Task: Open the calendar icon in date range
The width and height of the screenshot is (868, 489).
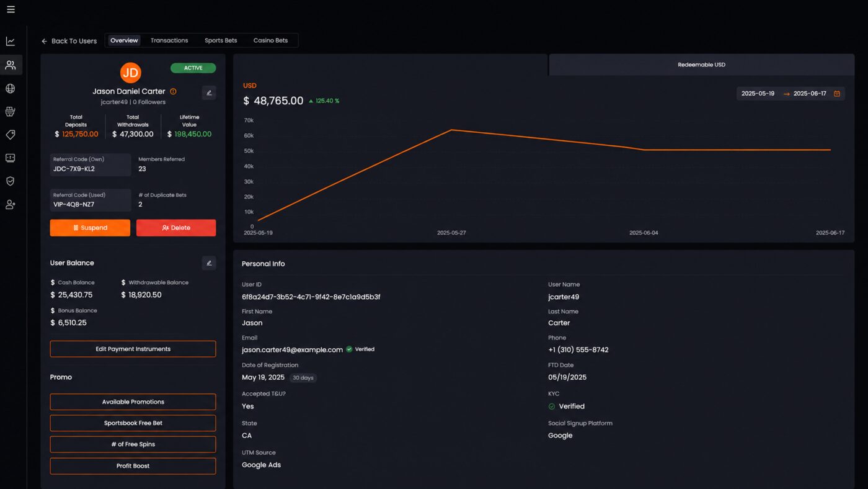Action: pos(837,94)
